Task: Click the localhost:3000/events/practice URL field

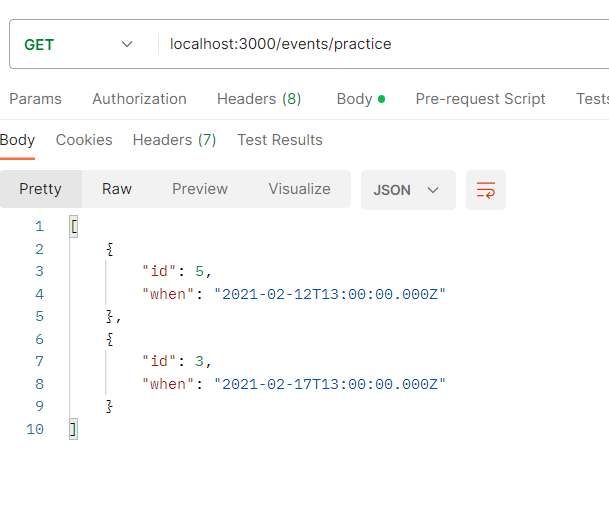Action: (x=380, y=44)
